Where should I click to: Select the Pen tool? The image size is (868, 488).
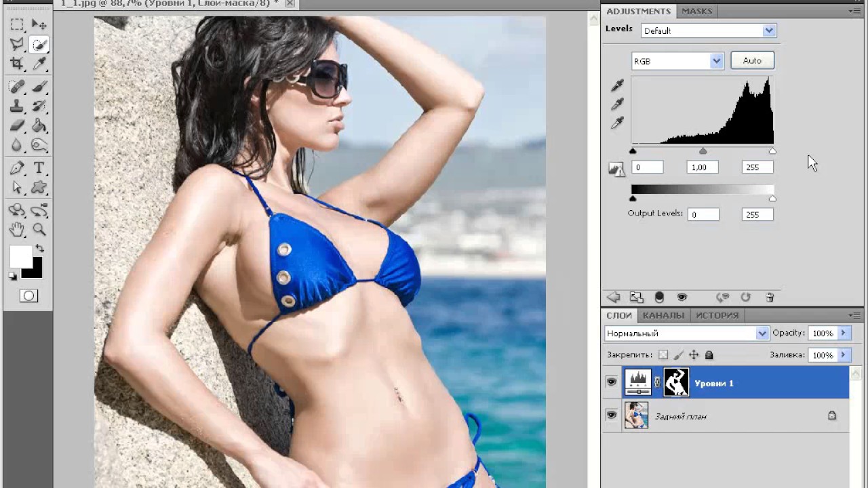click(x=17, y=168)
